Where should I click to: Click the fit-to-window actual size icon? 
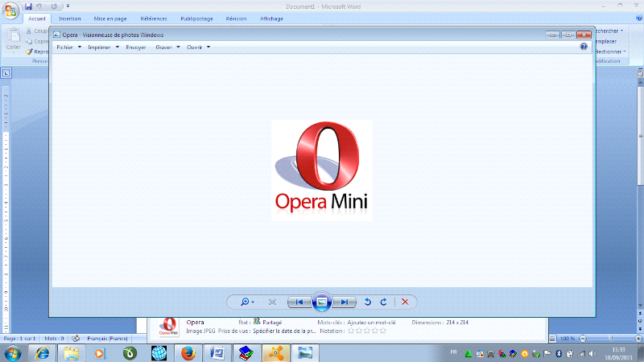272,302
